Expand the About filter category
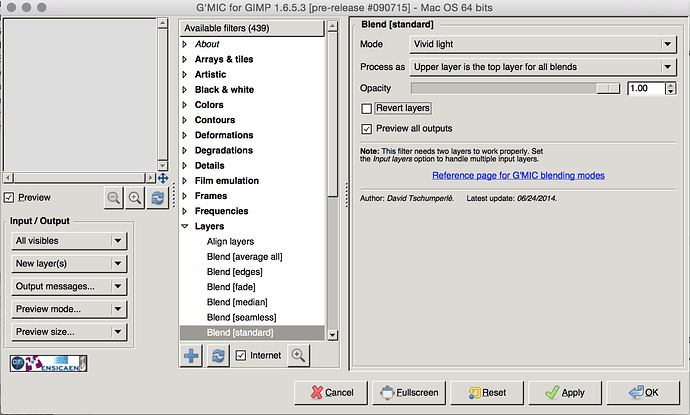 click(185, 44)
